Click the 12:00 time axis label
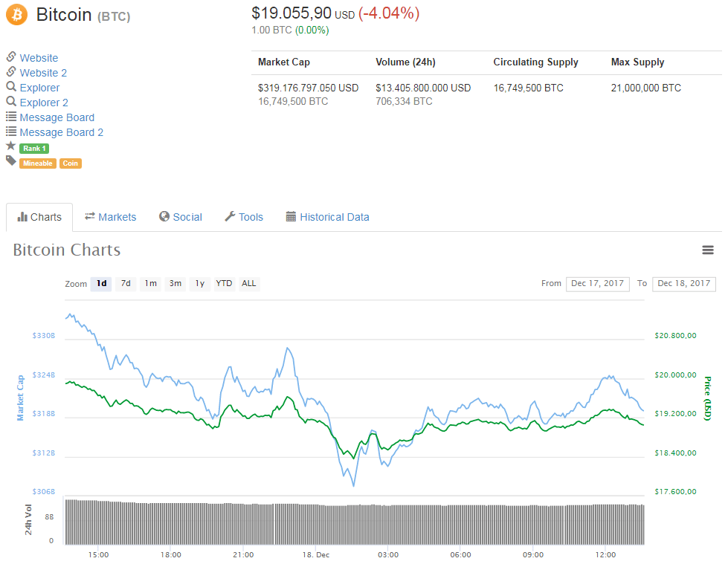 coord(605,555)
